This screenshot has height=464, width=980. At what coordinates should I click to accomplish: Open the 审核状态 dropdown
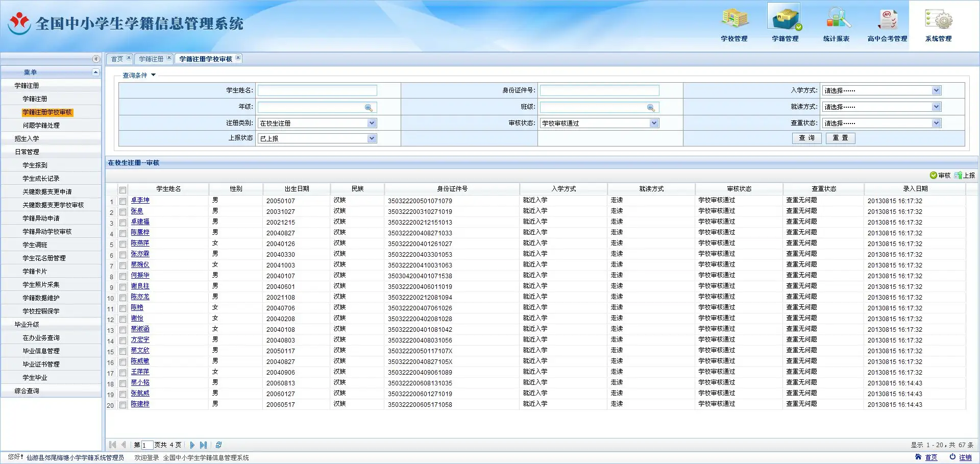pos(654,123)
